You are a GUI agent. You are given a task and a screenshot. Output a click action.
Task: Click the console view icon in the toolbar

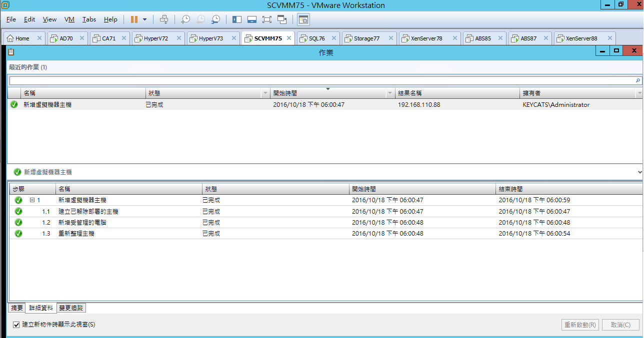(x=303, y=19)
